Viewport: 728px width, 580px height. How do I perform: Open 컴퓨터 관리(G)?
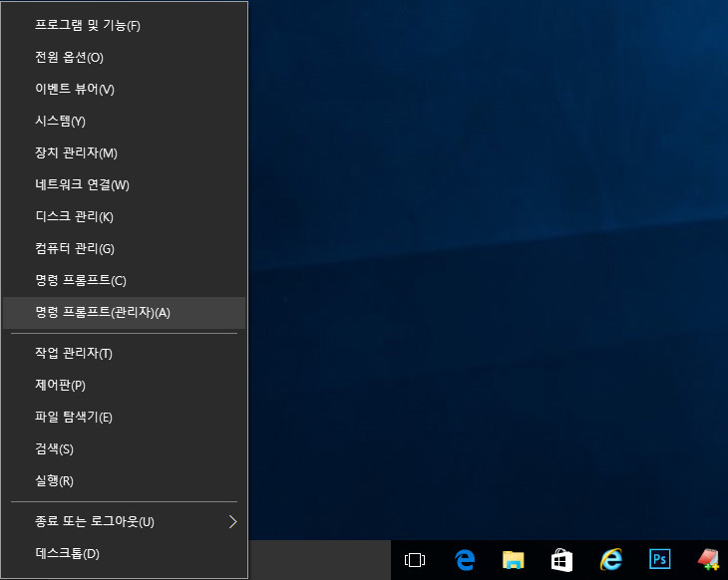(124, 249)
